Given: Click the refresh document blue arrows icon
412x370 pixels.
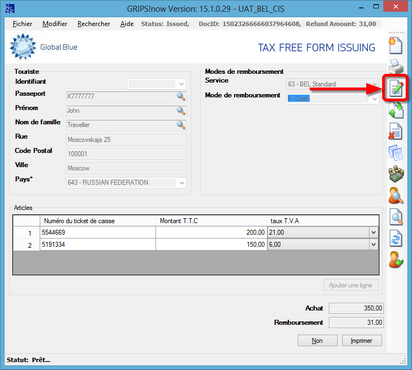Looking at the screenshot, I should [396, 239].
